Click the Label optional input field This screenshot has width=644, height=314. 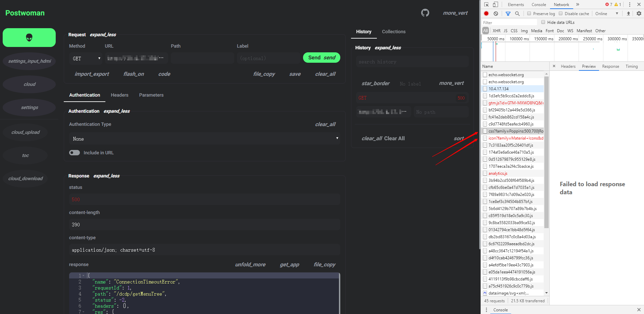pyautogui.click(x=269, y=58)
